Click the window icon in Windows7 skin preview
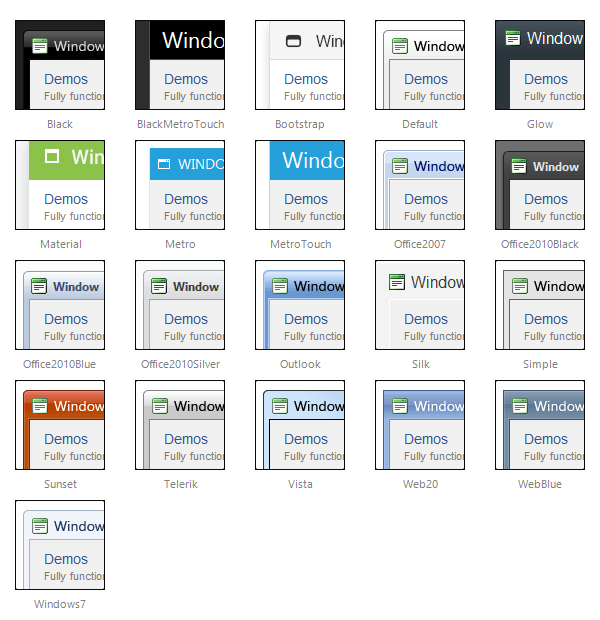Viewport: 600px width, 620px height. (40, 526)
